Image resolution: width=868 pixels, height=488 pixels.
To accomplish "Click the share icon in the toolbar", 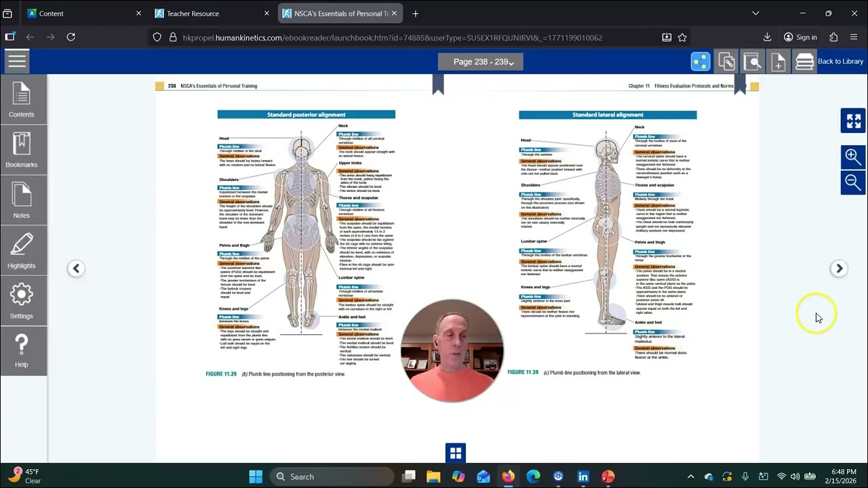I will coord(701,62).
